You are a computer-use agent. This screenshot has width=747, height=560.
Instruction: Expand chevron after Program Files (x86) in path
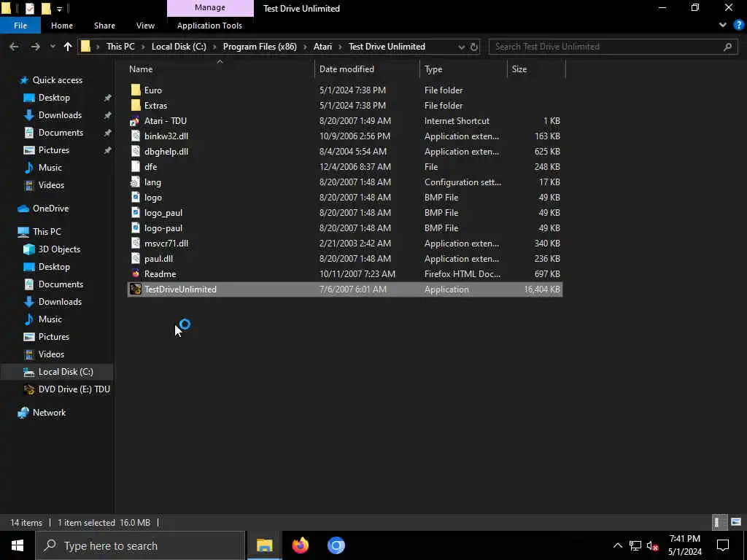[305, 47]
